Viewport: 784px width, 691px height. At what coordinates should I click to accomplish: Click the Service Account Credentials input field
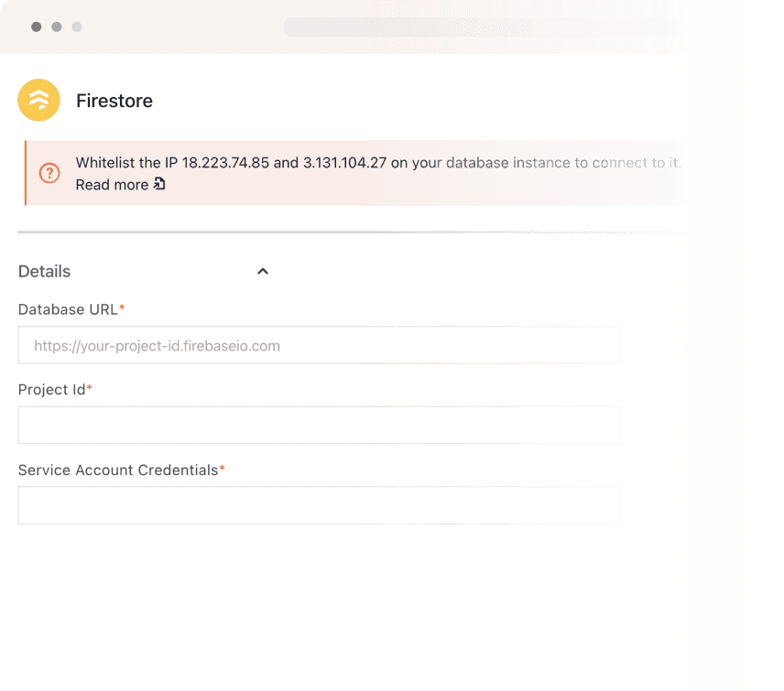tap(319, 504)
